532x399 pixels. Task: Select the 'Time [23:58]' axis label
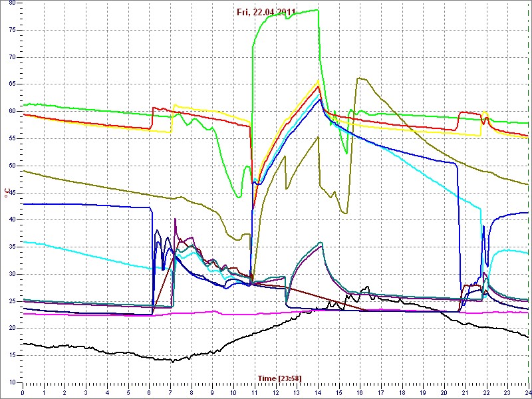279,378
